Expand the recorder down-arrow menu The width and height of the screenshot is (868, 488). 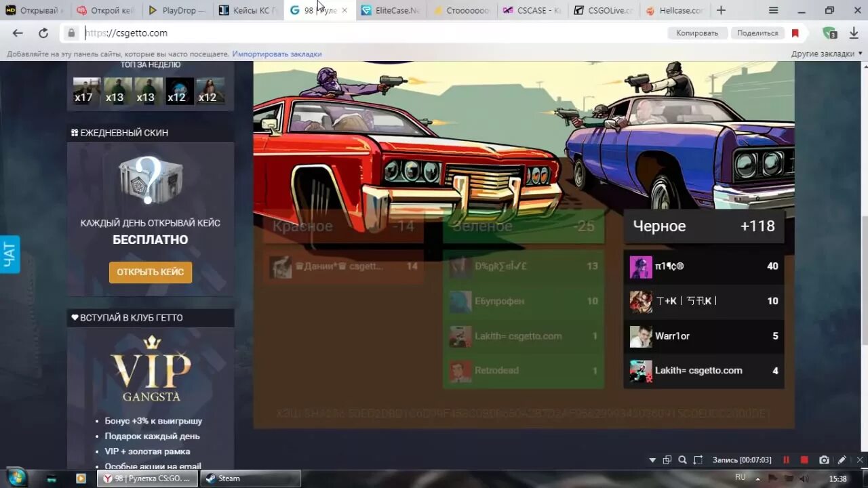(652, 460)
